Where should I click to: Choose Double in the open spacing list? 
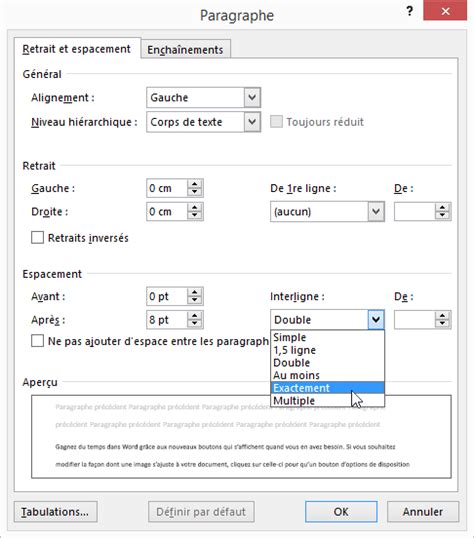point(327,363)
